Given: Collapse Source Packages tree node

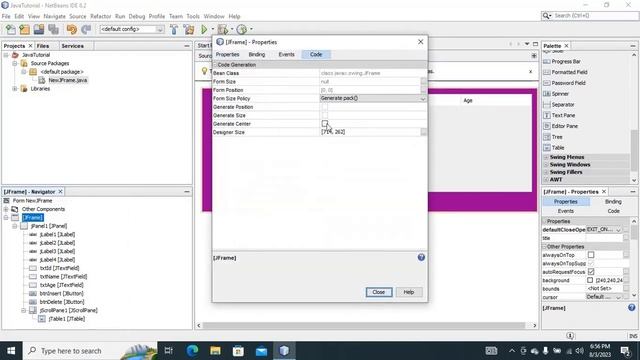Looking at the screenshot, I should coord(15,63).
